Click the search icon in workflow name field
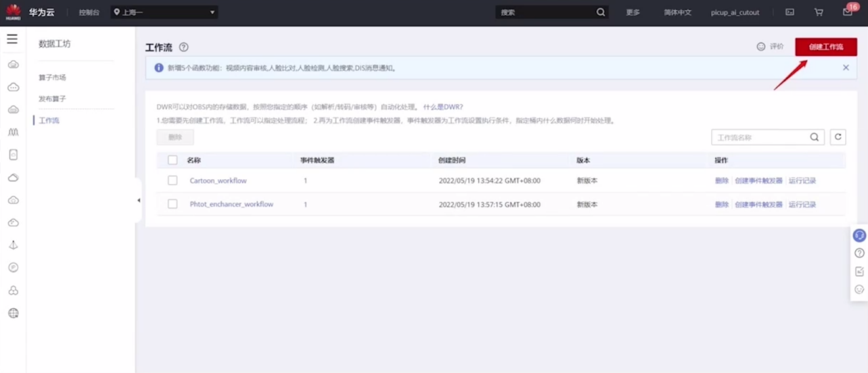 coord(815,137)
